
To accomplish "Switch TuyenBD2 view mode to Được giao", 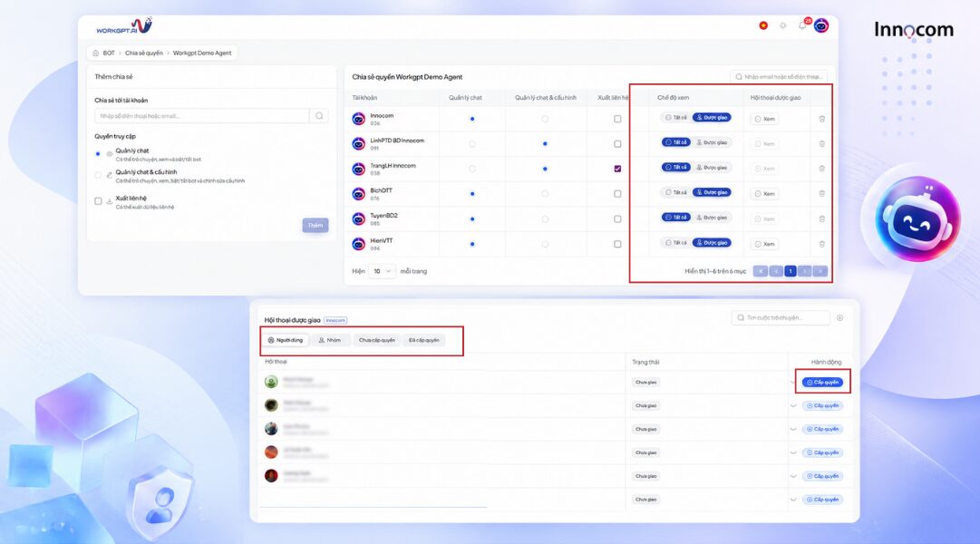I will click(712, 218).
